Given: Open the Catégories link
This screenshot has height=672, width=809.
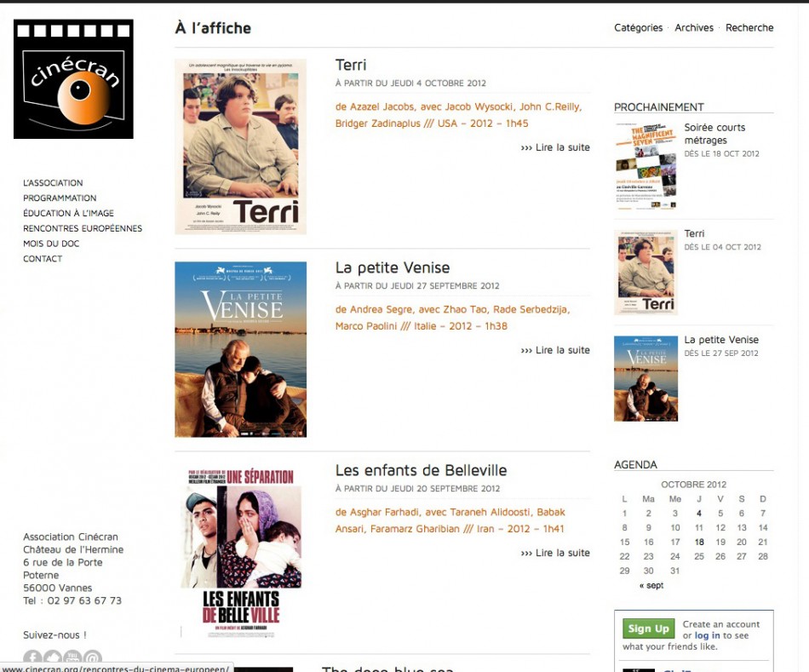Looking at the screenshot, I should tap(638, 28).
